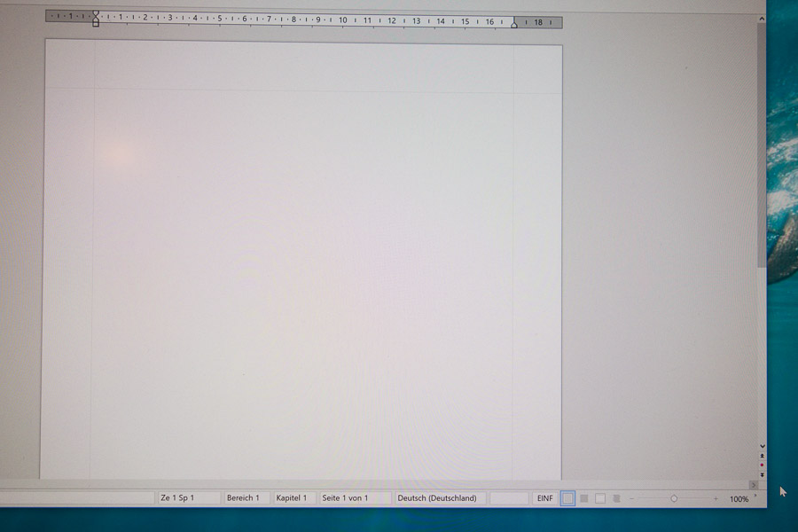Jump to previous page double-arrow icon
The image size is (798, 532).
pyautogui.click(x=762, y=456)
